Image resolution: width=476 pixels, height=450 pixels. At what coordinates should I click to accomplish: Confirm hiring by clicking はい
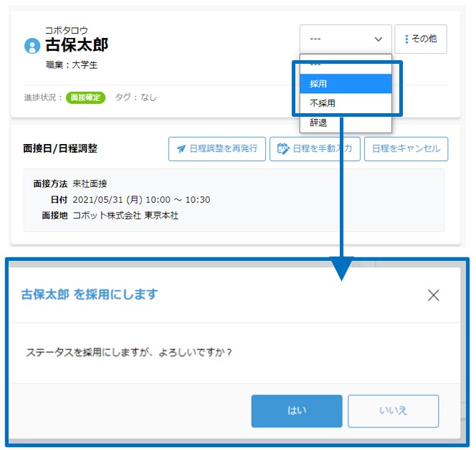coord(297,411)
